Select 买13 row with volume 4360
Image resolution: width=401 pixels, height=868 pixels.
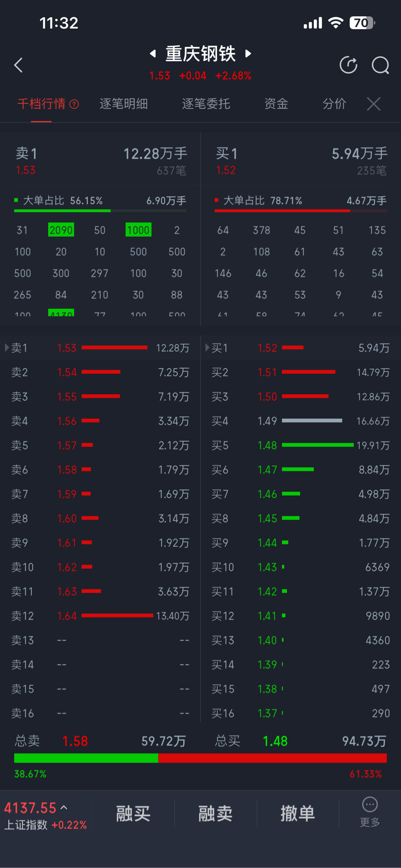tap(301, 640)
